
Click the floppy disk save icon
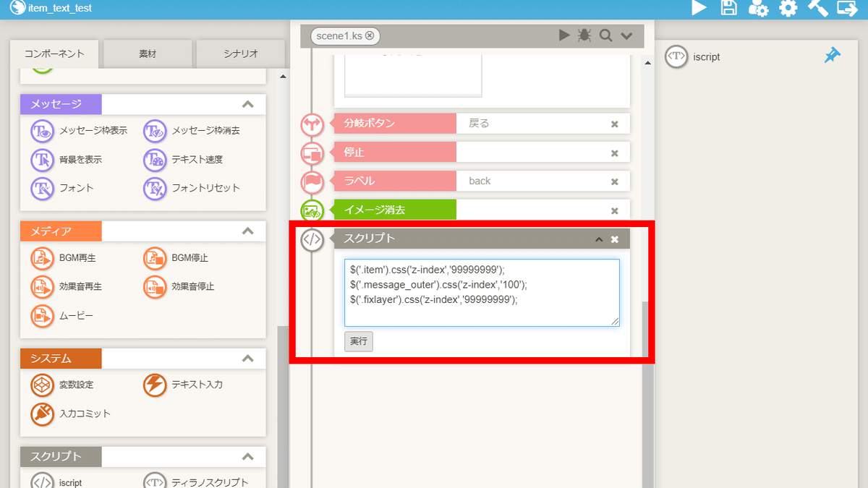click(x=729, y=8)
